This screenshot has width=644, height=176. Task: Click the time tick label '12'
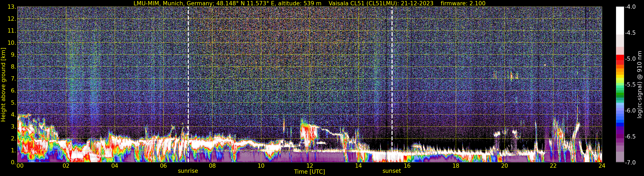click(x=310, y=166)
